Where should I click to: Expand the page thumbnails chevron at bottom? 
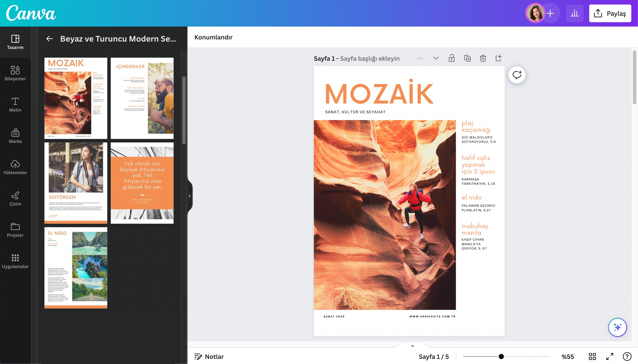pyautogui.click(x=412, y=346)
